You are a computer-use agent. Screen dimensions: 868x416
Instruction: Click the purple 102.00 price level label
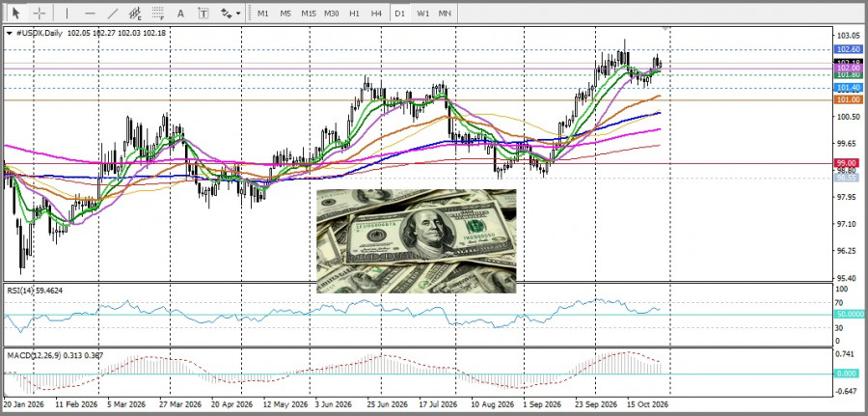[848, 68]
